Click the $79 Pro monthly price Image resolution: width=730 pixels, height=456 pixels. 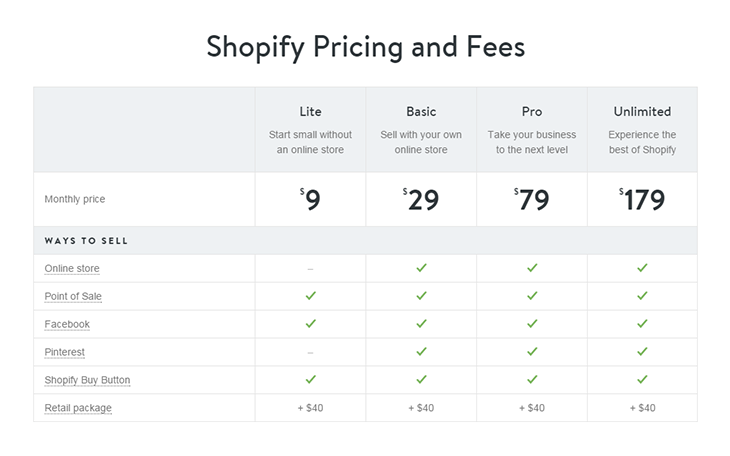532,199
